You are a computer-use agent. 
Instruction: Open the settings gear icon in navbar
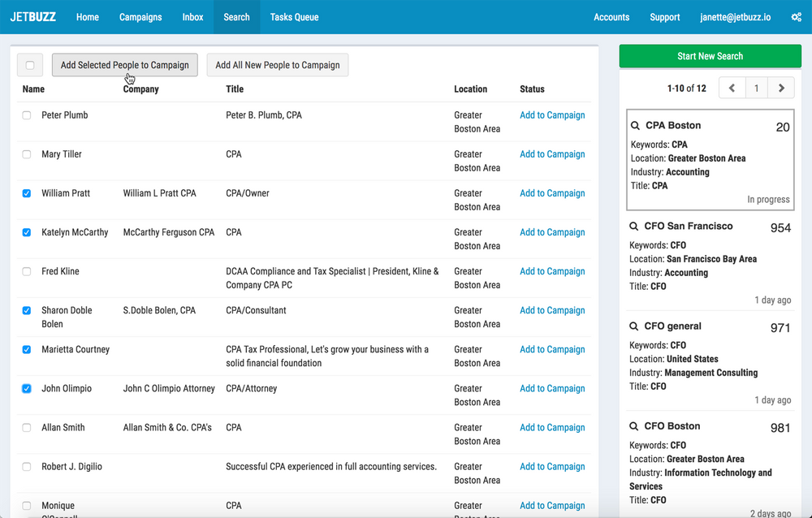(x=795, y=16)
